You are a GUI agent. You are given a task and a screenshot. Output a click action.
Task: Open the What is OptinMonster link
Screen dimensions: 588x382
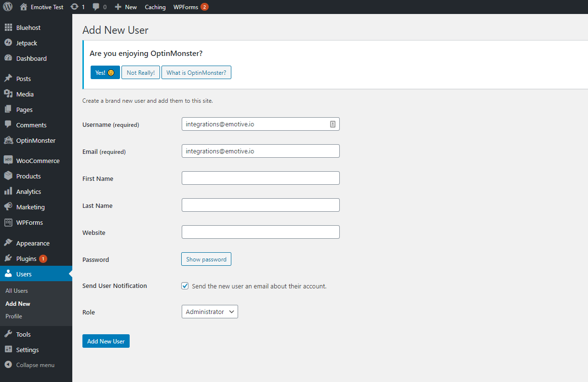tap(196, 72)
